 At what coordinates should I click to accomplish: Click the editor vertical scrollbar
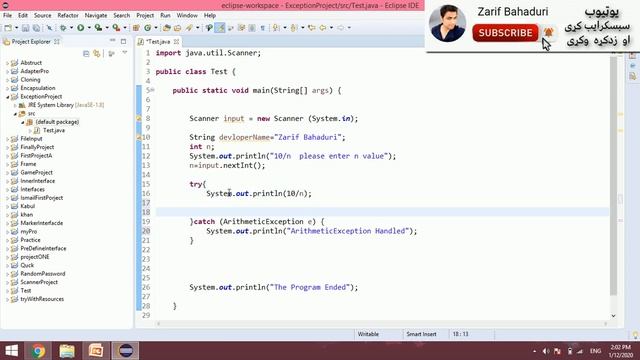pos(613,176)
